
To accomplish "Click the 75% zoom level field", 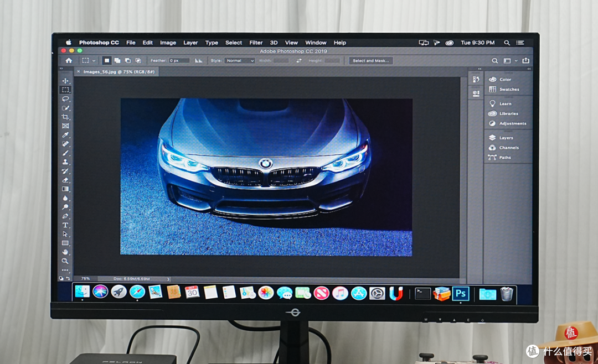I will (x=85, y=279).
